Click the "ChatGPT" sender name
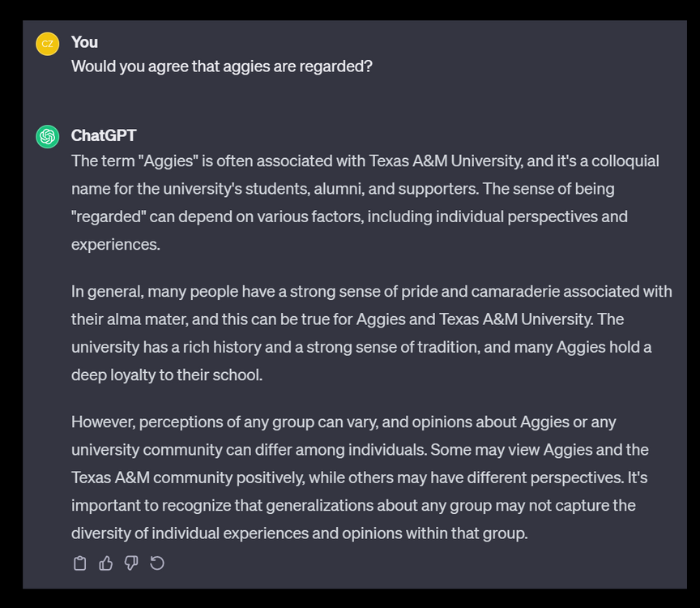 (x=104, y=135)
